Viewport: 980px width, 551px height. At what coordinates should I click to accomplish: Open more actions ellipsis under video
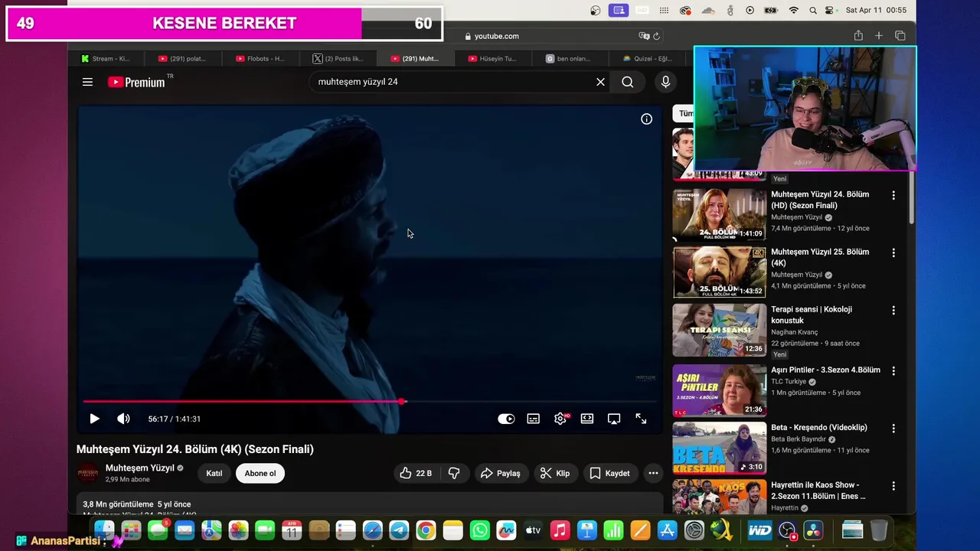click(x=653, y=473)
